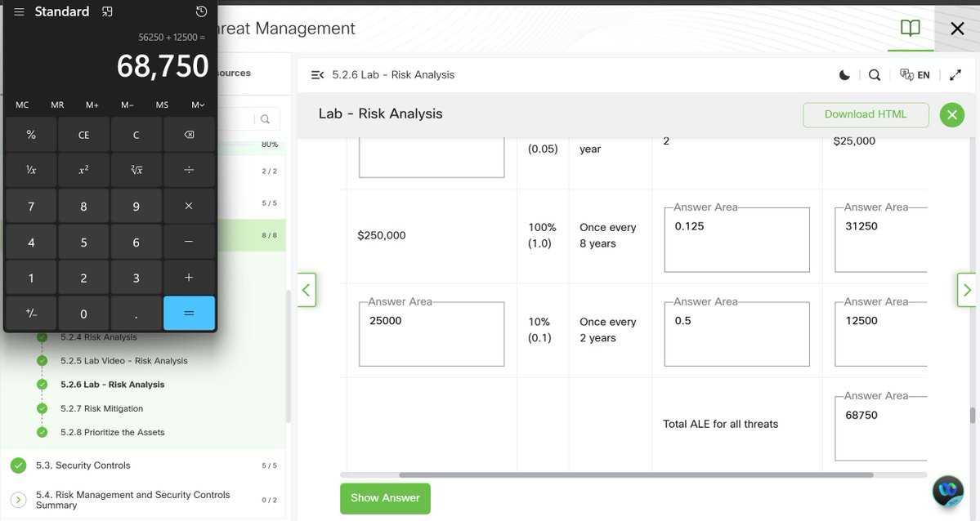
Task: Edit answer area containing 12500
Action: (881, 334)
